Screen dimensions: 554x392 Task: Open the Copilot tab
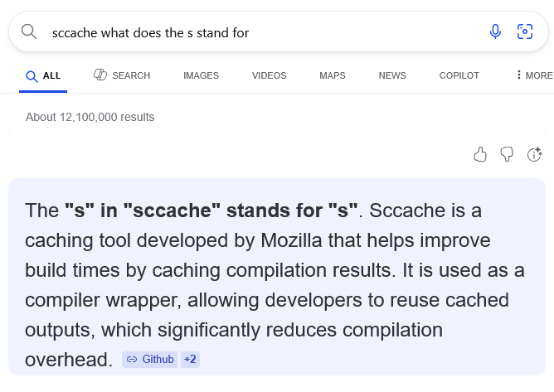point(459,75)
